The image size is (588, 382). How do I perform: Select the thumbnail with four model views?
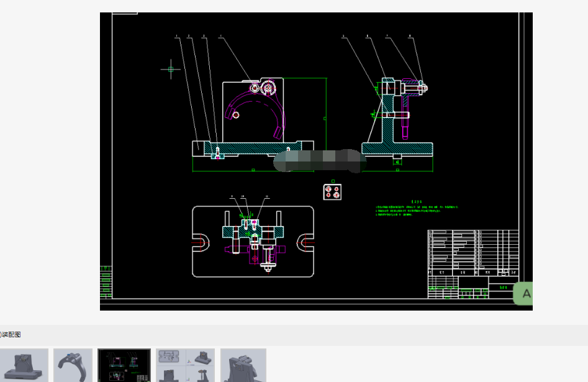(185, 365)
